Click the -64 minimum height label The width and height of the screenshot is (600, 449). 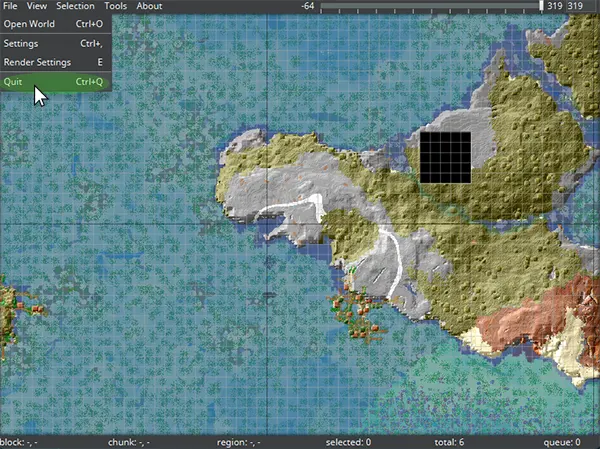tap(308, 6)
